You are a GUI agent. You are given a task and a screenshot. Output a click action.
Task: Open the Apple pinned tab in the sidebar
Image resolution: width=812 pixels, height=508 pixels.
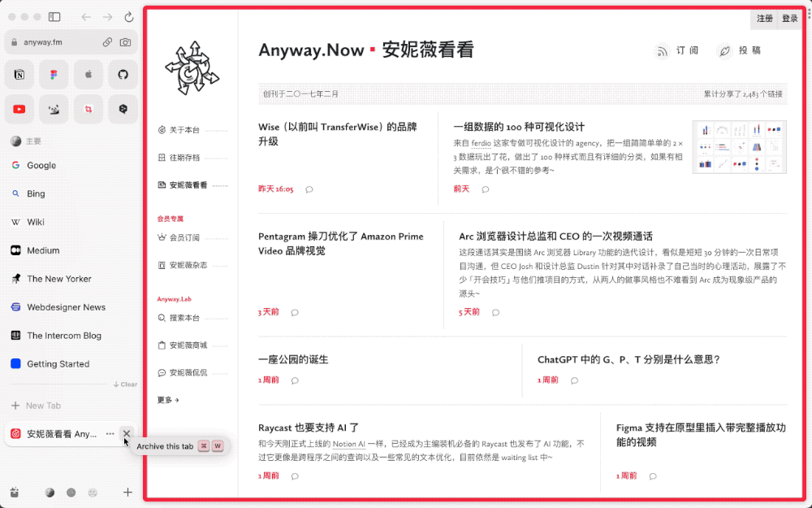[88, 75]
